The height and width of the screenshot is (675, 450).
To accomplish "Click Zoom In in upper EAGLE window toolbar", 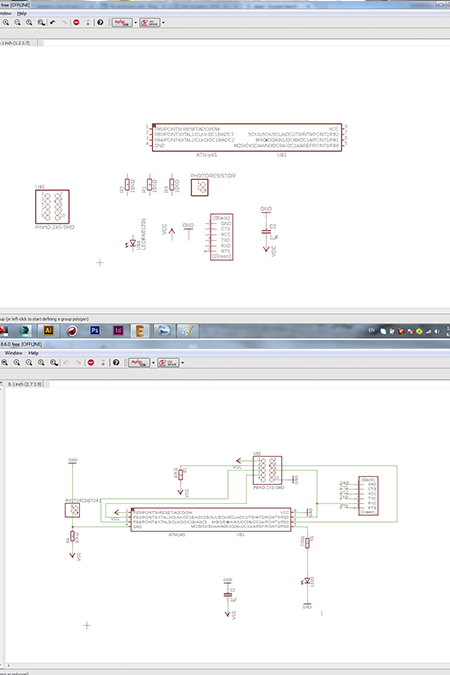I will [6, 22].
